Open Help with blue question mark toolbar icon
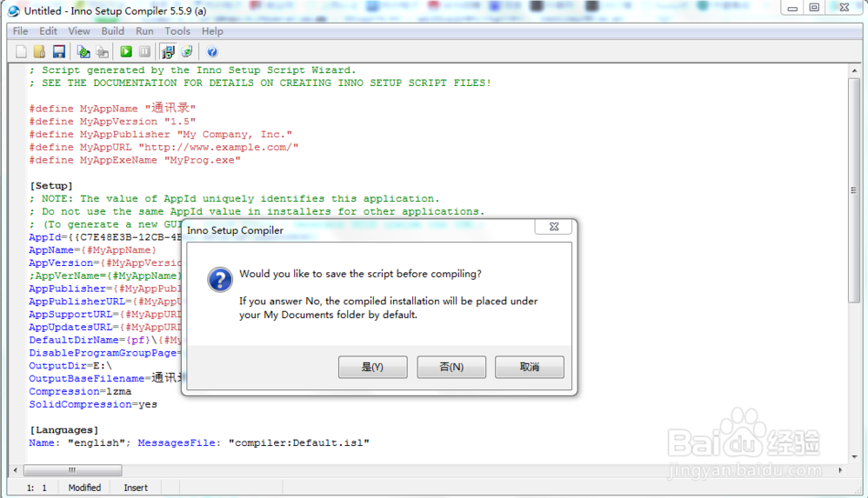Viewport: 868px width, 498px height. point(212,52)
